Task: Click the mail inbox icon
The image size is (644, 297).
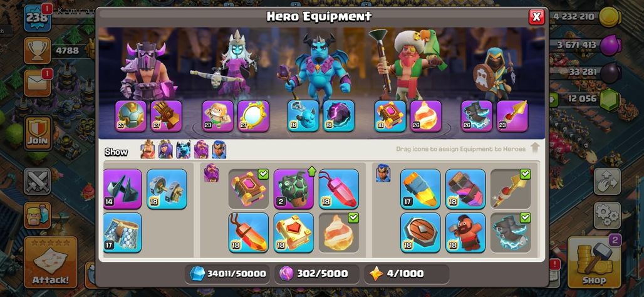Action: click(38, 83)
